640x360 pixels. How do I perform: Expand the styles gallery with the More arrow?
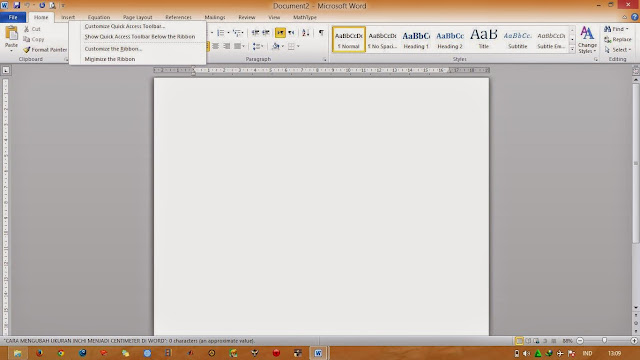[572, 49]
